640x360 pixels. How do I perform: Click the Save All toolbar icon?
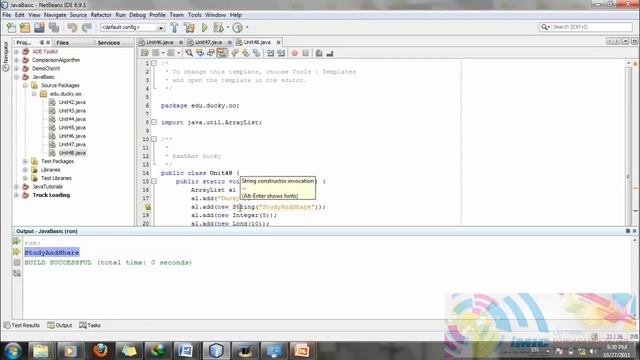[x=54, y=27]
